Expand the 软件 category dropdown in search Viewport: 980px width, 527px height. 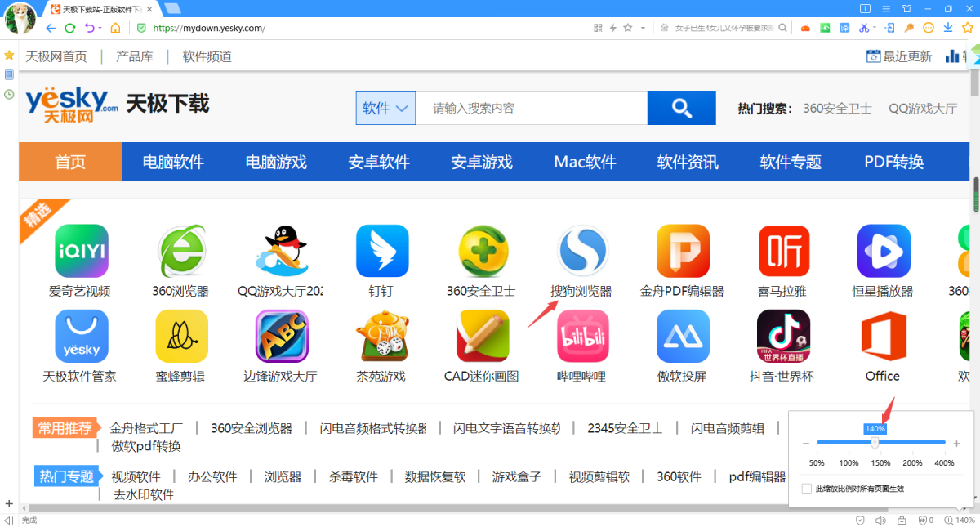pyautogui.click(x=385, y=108)
